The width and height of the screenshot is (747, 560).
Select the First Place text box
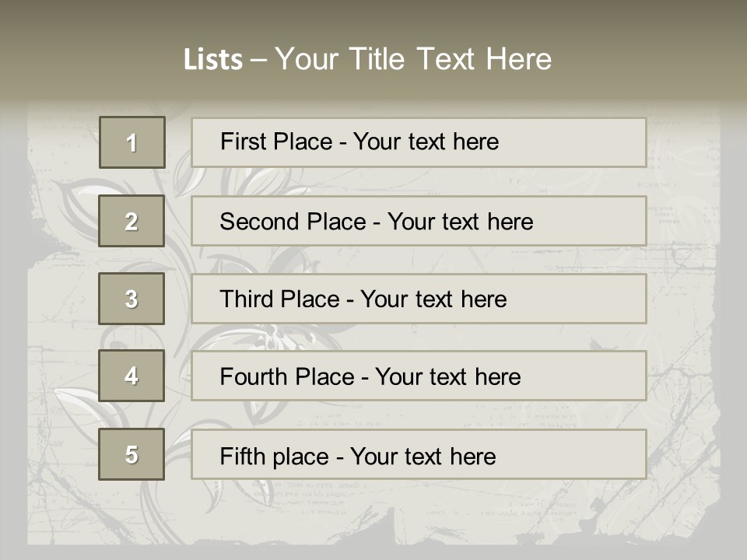419,142
